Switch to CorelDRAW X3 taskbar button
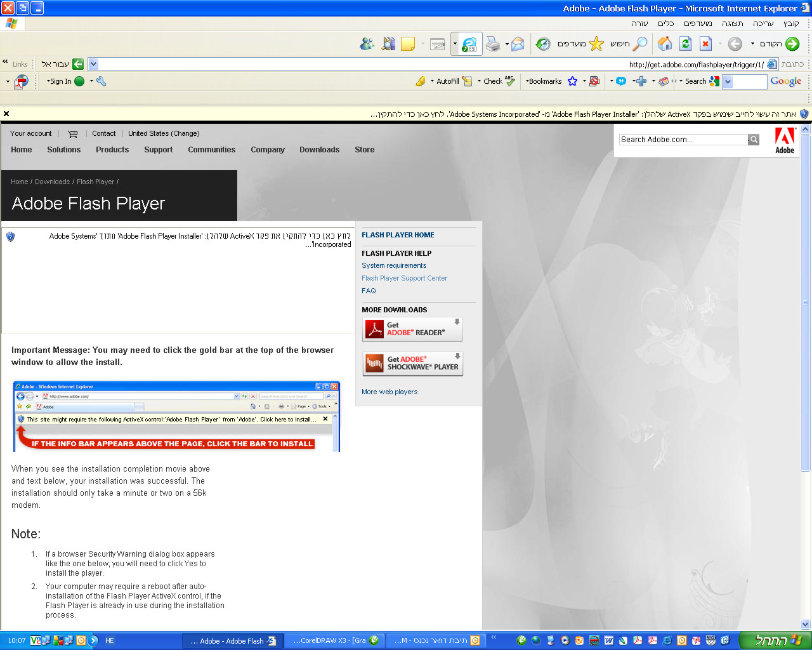 [335, 641]
